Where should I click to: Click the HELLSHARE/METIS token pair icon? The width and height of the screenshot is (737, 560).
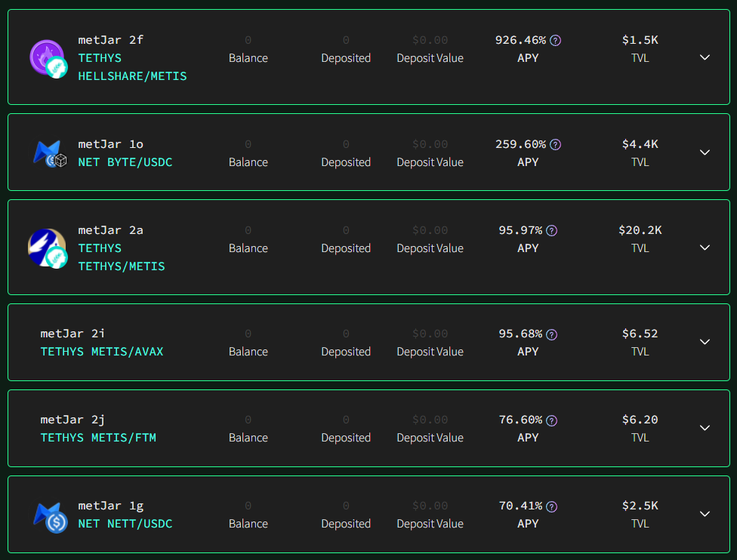click(x=49, y=59)
